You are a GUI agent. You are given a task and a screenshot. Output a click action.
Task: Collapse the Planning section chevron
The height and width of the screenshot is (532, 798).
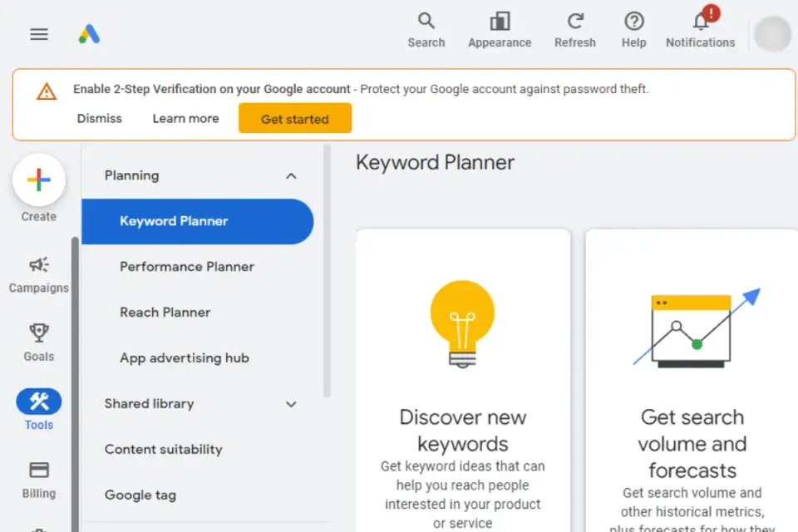(291, 176)
